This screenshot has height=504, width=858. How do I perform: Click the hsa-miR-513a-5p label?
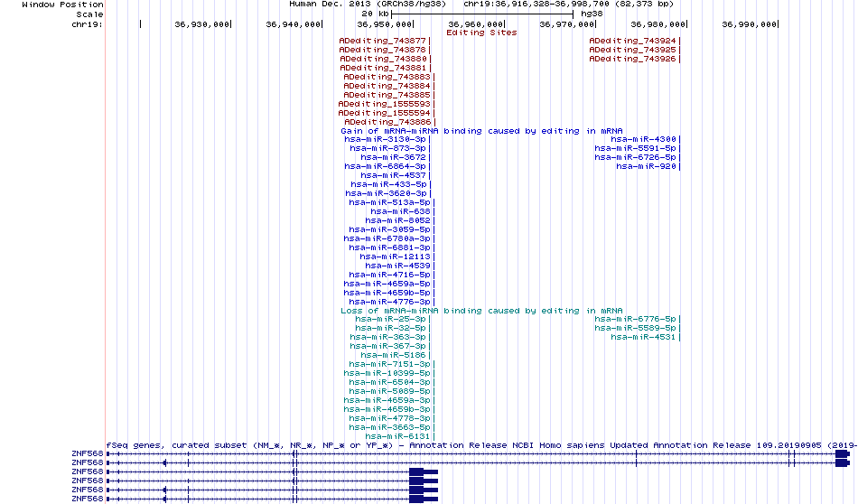389,202
